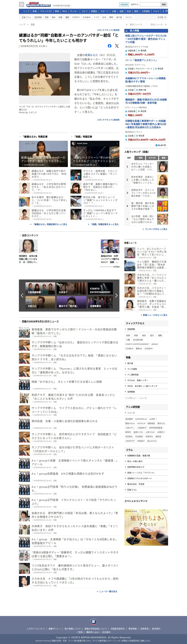Switch ranking to 最新 tab

129,158
